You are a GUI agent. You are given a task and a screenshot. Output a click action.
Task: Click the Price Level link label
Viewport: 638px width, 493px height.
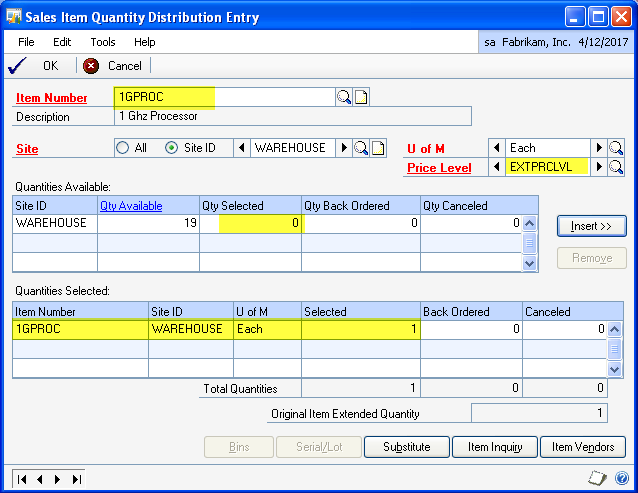coord(439,168)
